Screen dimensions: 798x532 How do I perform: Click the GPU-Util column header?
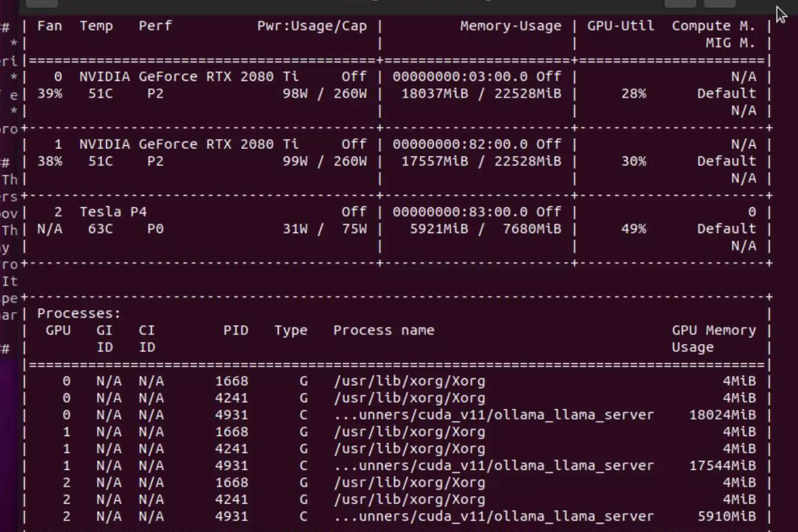pos(620,26)
